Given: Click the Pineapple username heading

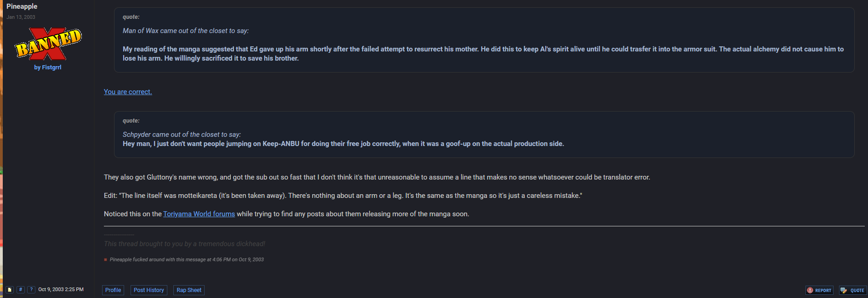Looking at the screenshot, I should point(22,6).
